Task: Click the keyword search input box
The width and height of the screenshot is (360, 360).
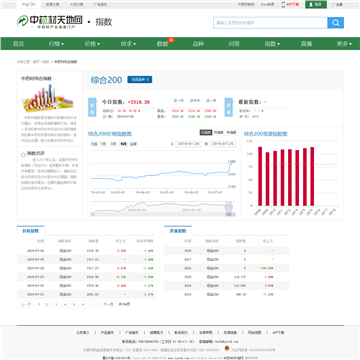Action: [x=270, y=23]
